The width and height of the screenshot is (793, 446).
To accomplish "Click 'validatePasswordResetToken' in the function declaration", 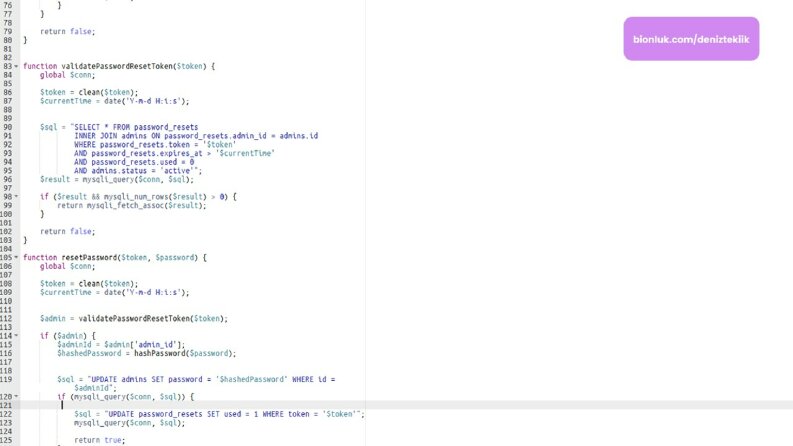I will point(117,66).
